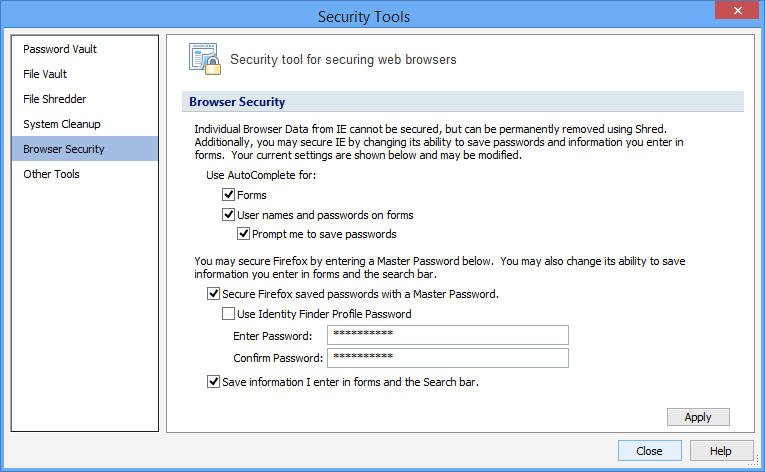Uncheck the Forms AutoComplete checkbox
The width and height of the screenshot is (765, 472).
click(228, 196)
